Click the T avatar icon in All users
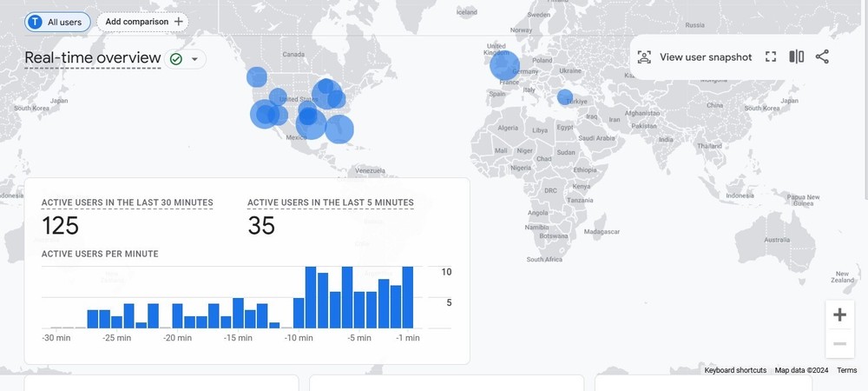Viewport: 868px width, 391px height. (36, 22)
